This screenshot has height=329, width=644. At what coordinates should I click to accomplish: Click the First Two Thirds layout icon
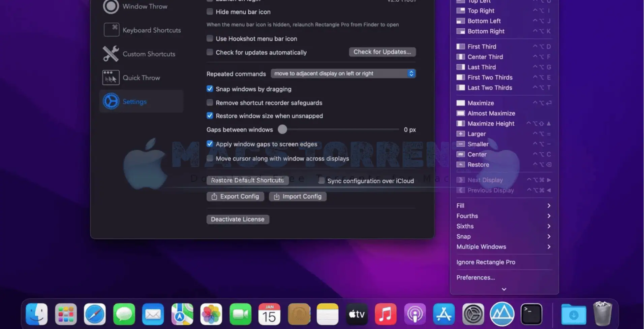[460, 78]
